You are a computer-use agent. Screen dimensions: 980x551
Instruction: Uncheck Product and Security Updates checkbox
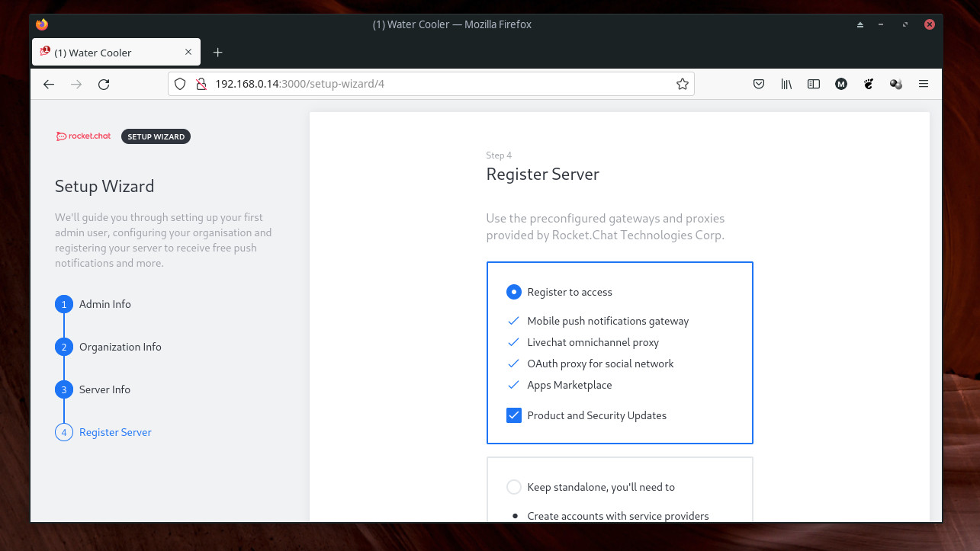(x=514, y=415)
